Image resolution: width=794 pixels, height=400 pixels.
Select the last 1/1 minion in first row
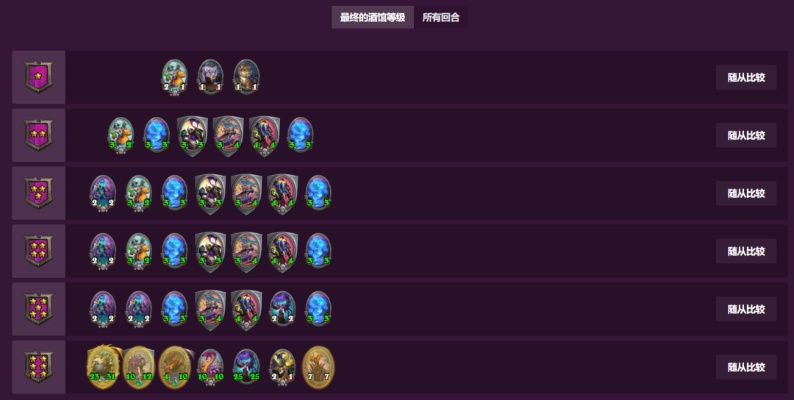coord(247,77)
